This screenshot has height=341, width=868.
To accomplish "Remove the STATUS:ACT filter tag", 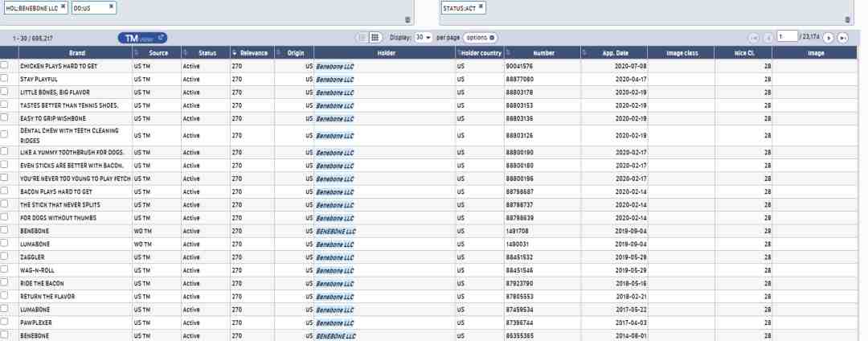I will pos(481,6).
